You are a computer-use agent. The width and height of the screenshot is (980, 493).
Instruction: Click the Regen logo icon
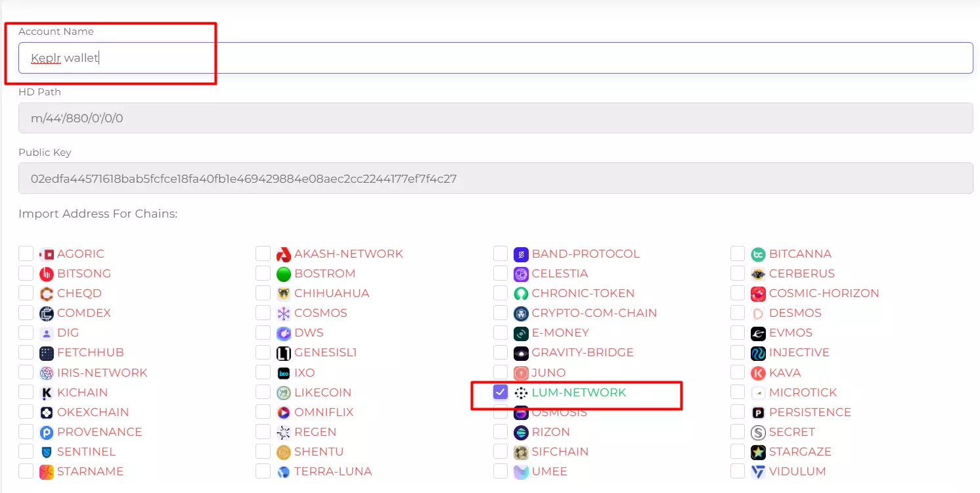[284, 433]
